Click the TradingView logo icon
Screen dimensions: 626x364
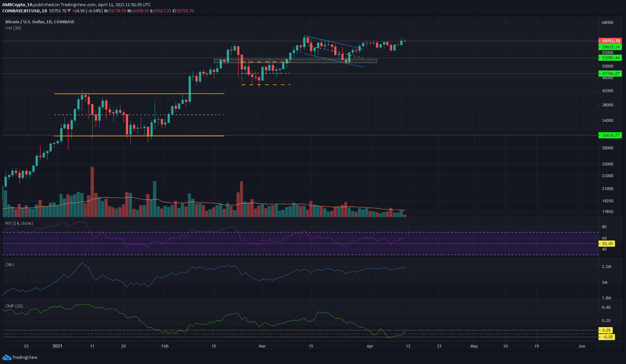[x=6, y=357]
